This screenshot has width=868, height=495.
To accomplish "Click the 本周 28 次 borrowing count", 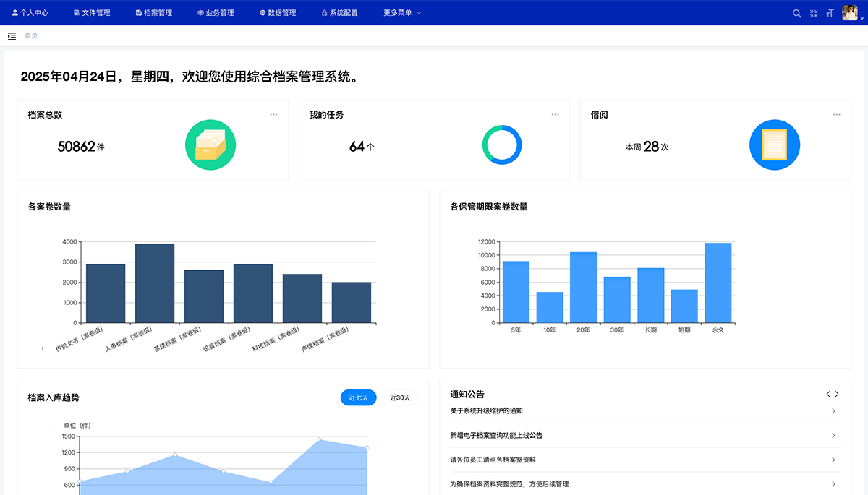I will coord(647,147).
